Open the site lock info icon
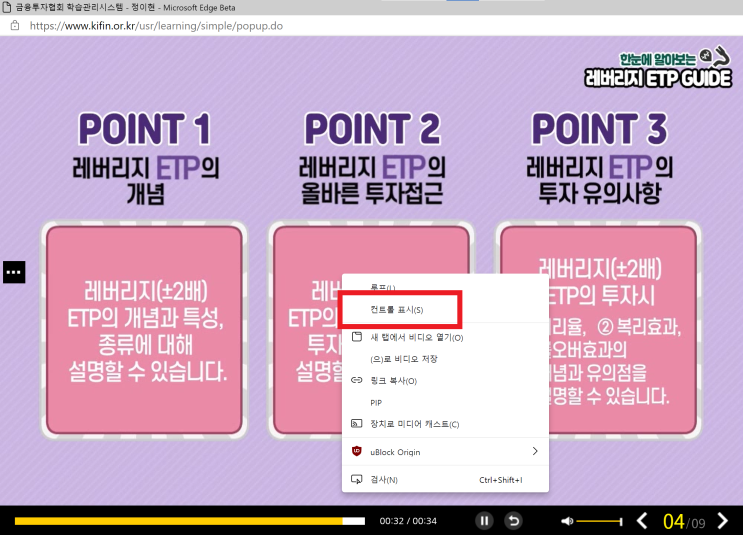 coord(15,26)
